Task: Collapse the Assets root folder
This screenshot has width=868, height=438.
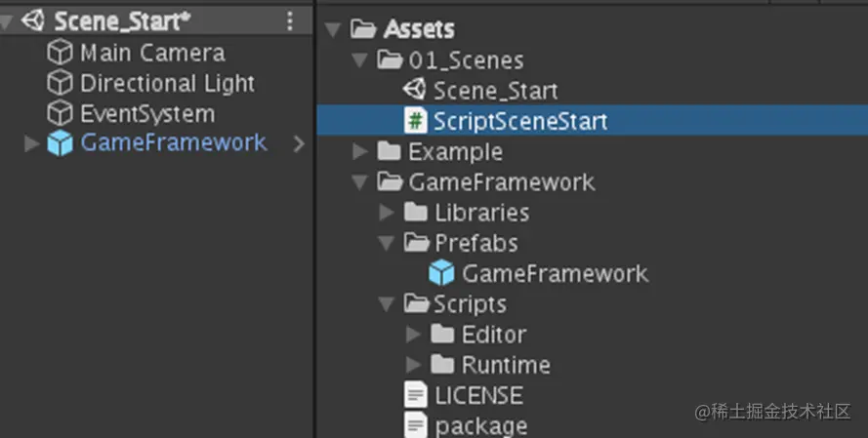Action: click(334, 29)
